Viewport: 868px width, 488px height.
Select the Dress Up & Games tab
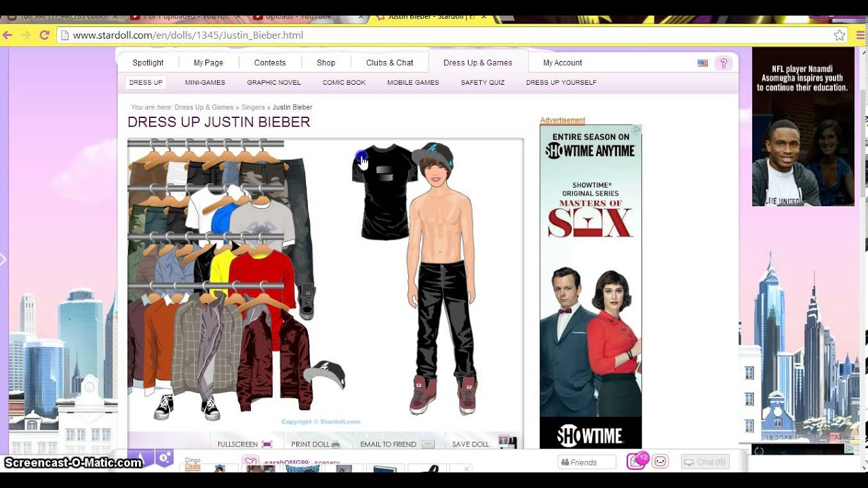[x=478, y=63]
